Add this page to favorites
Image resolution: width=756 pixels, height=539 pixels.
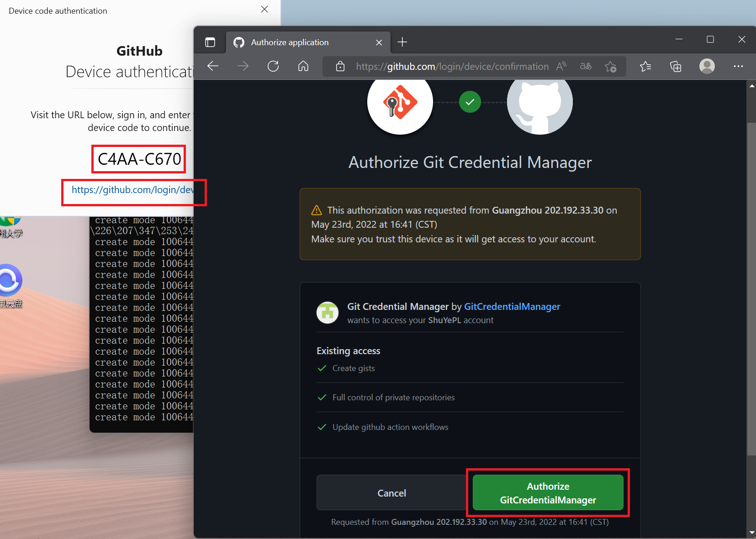click(610, 67)
